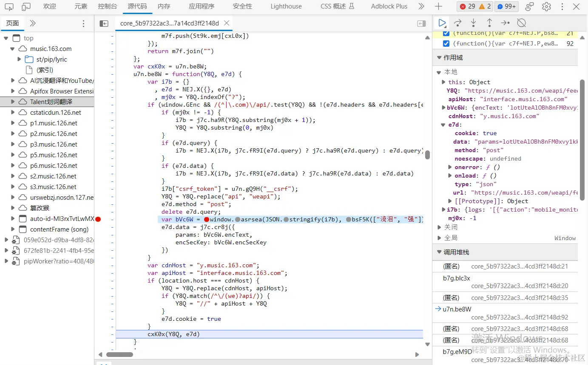Open the DevTools activity bar settings icon
This screenshot has width=588, height=365.
(x=529, y=6)
